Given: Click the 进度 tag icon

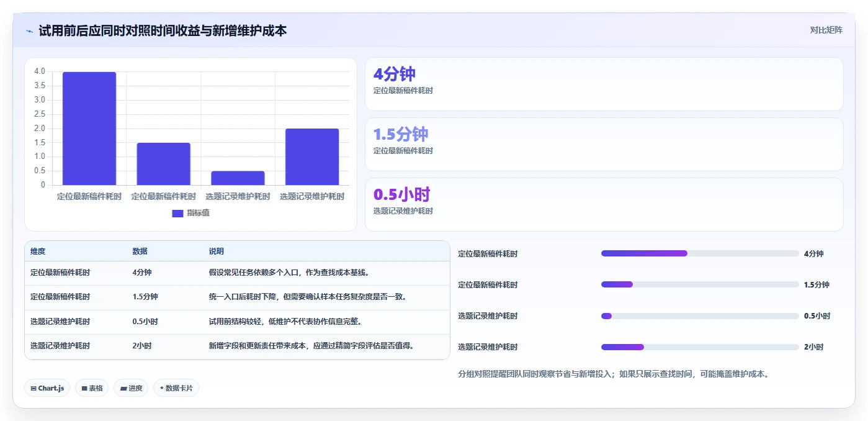Looking at the screenshot, I should [123, 388].
